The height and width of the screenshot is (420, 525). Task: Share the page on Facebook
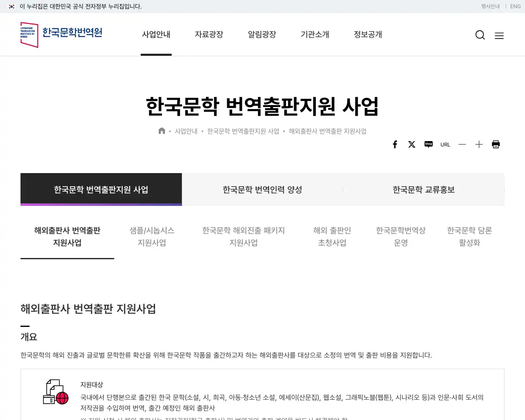tap(395, 144)
